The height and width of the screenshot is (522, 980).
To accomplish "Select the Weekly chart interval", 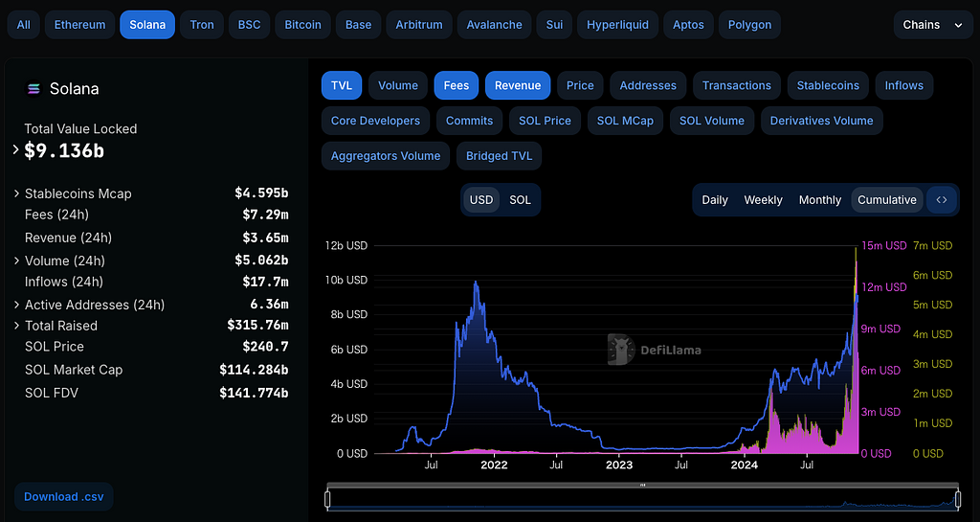I will pyautogui.click(x=763, y=200).
